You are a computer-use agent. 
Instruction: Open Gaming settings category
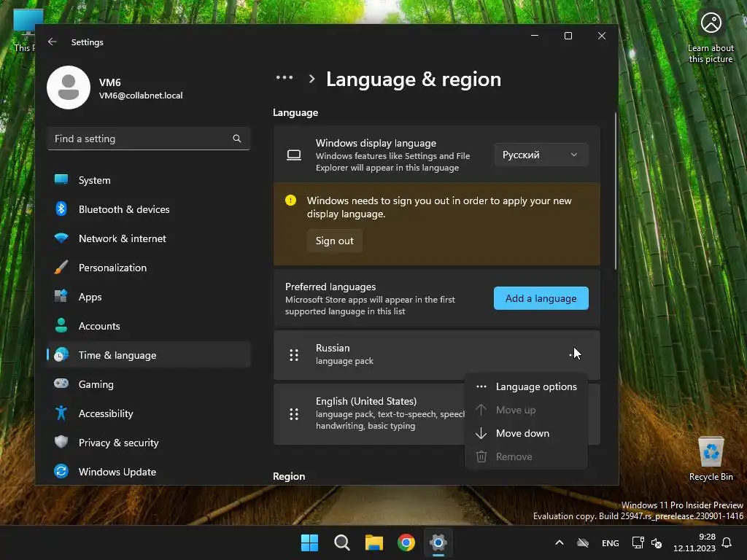coord(149,384)
